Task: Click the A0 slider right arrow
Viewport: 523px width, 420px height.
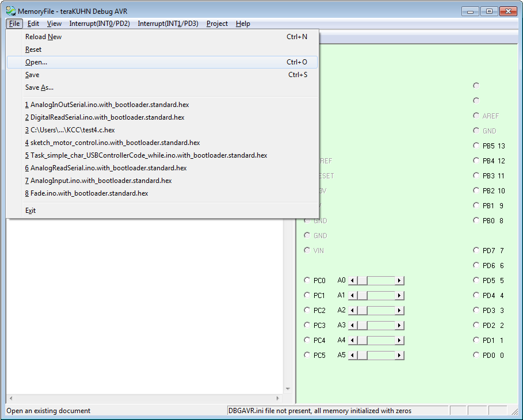Action: coord(400,281)
